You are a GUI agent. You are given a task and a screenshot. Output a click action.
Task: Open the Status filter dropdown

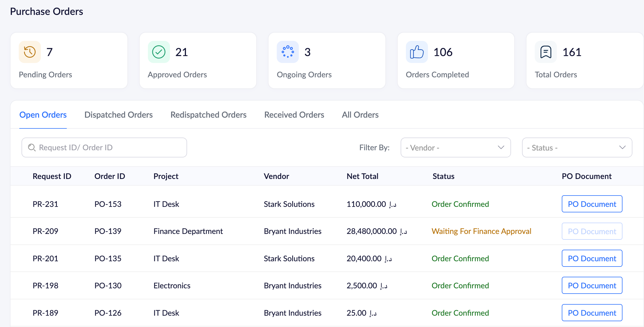pyautogui.click(x=577, y=147)
